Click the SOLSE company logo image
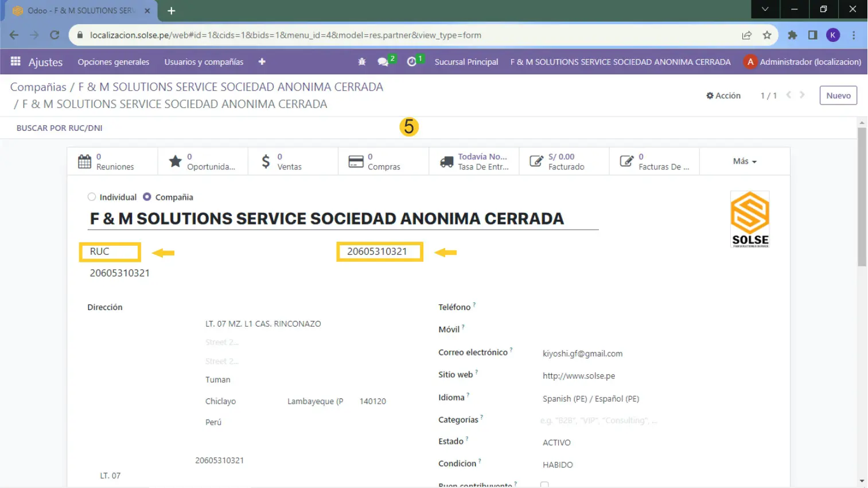 click(750, 219)
